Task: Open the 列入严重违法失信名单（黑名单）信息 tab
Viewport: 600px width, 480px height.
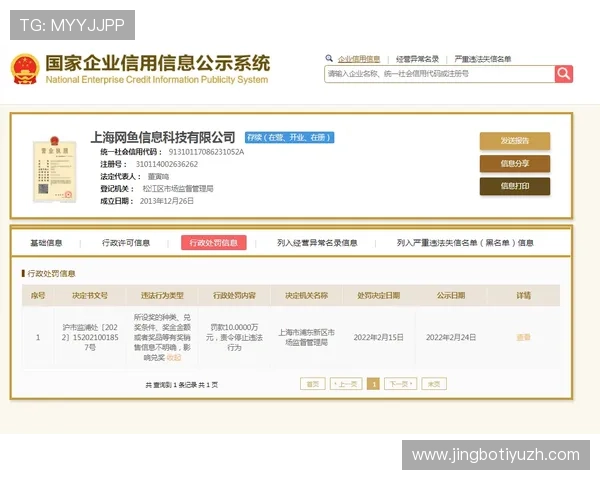Action: pyautogui.click(x=465, y=243)
